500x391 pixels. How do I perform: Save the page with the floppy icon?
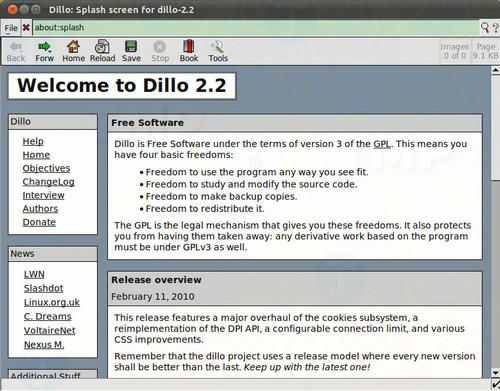tap(131, 47)
